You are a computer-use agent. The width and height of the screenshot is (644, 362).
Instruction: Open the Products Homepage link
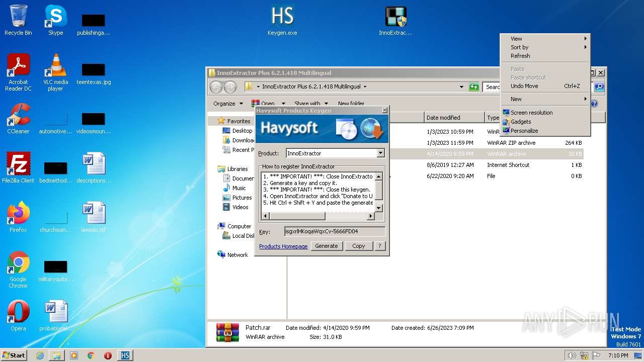[283, 246]
